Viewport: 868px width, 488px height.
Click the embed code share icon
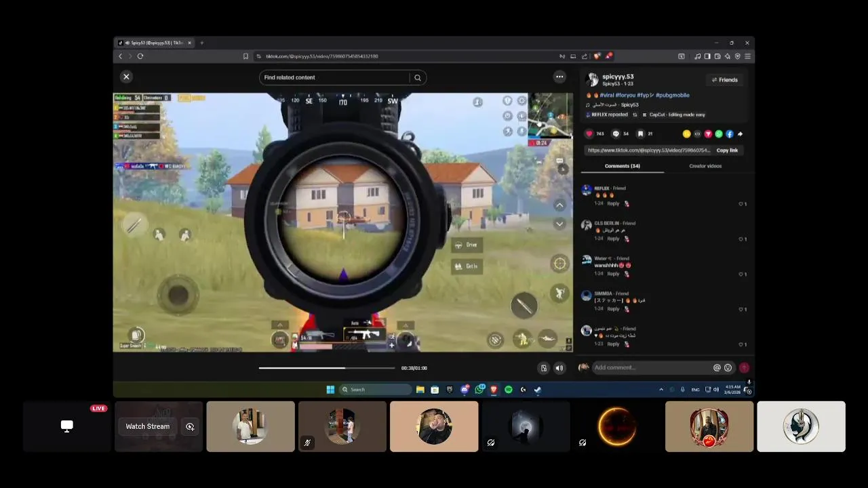point(697,134)
